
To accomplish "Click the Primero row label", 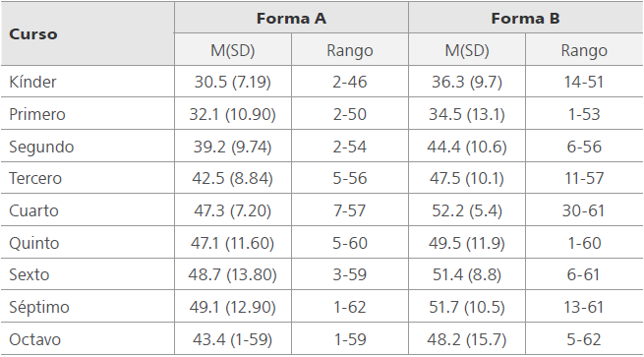I will [37, 114].
